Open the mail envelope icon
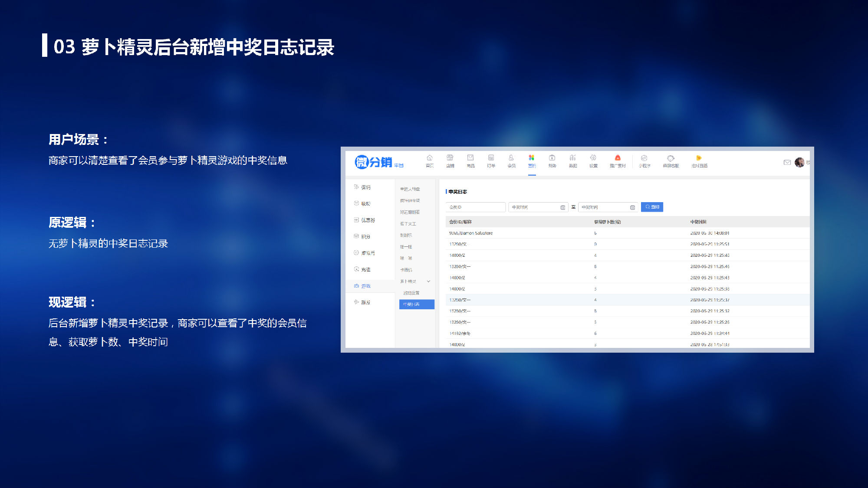 coord(787,162)
